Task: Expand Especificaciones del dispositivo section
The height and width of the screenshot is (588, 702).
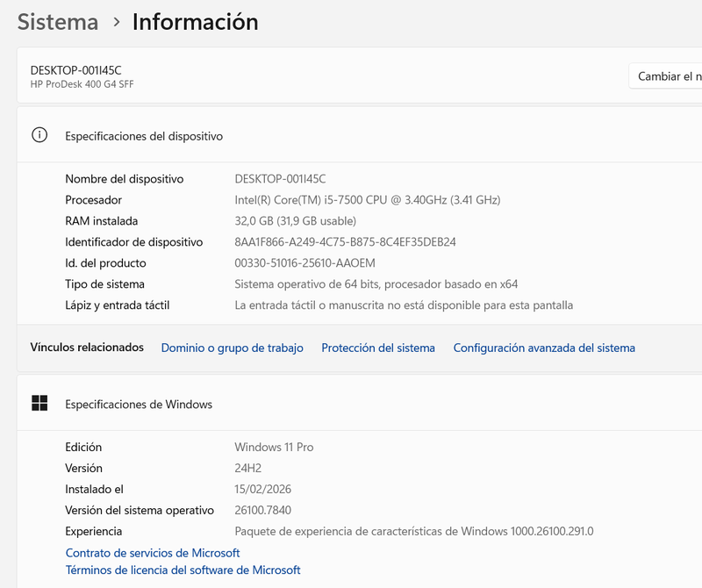Action: pos(360,135)
